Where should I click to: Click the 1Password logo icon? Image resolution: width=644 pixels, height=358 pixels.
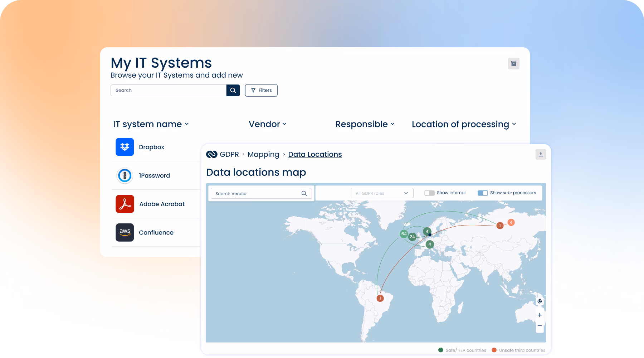point(125,175)
